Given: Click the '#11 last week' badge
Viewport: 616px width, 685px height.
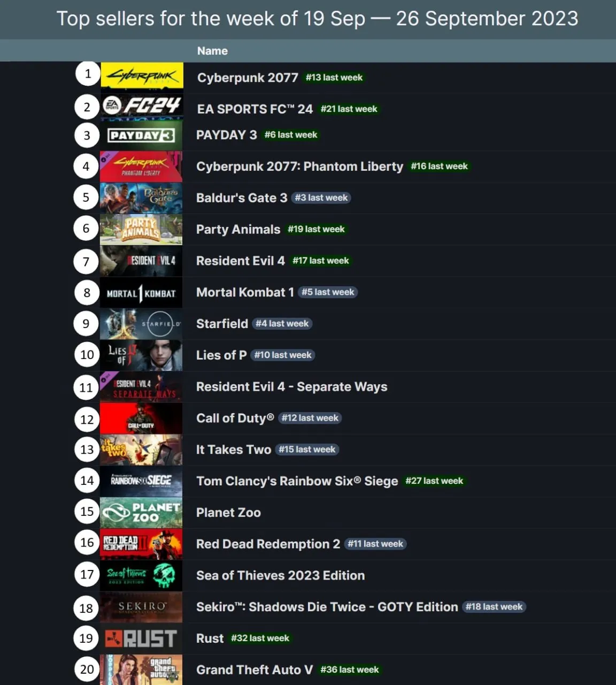Looking at the screenshot, I should coord(375,544).
